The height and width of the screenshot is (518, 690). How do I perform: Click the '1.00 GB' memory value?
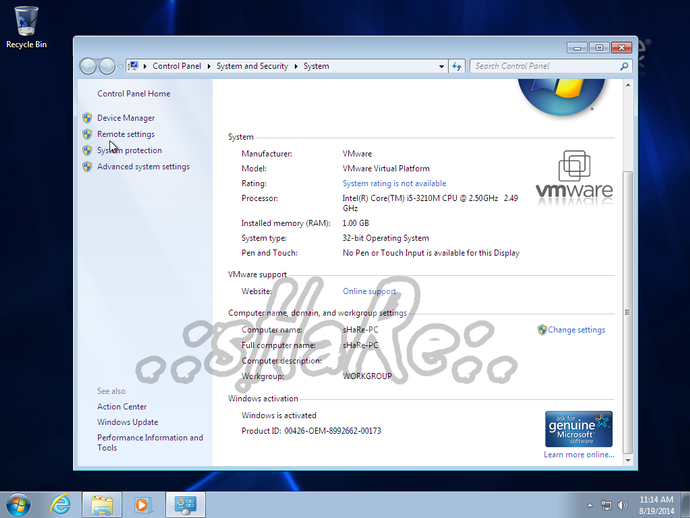pos(356,223)
